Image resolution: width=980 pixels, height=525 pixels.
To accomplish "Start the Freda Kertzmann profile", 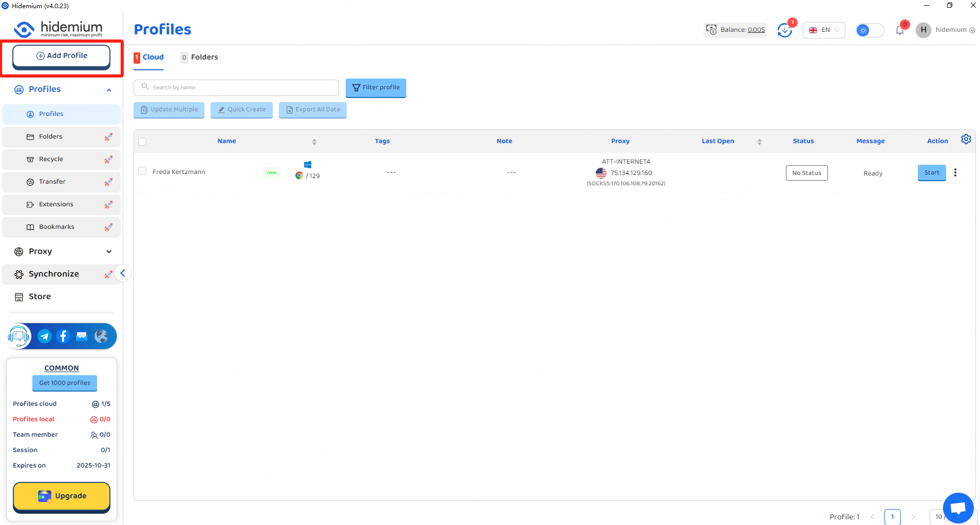I will pos(931,173).
